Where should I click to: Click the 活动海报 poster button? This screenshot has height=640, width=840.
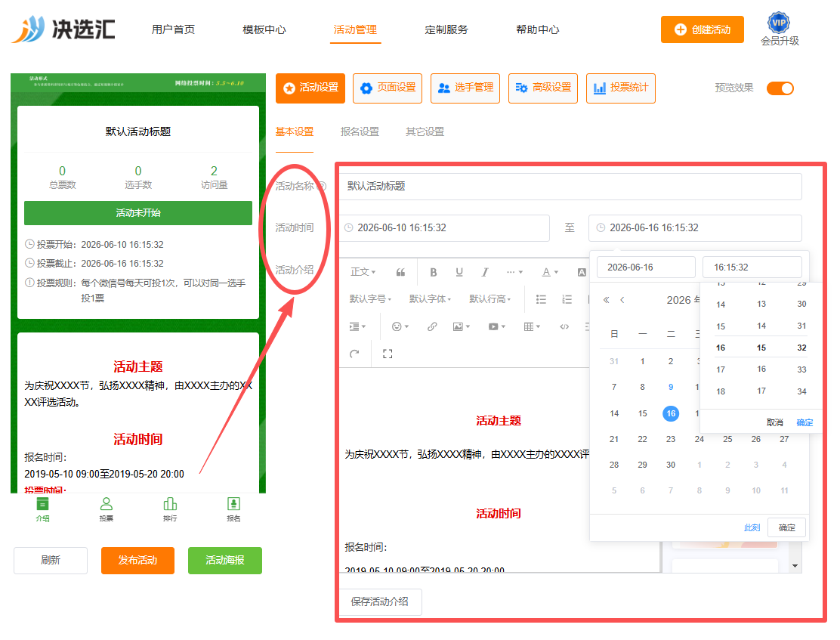[225, 560]
